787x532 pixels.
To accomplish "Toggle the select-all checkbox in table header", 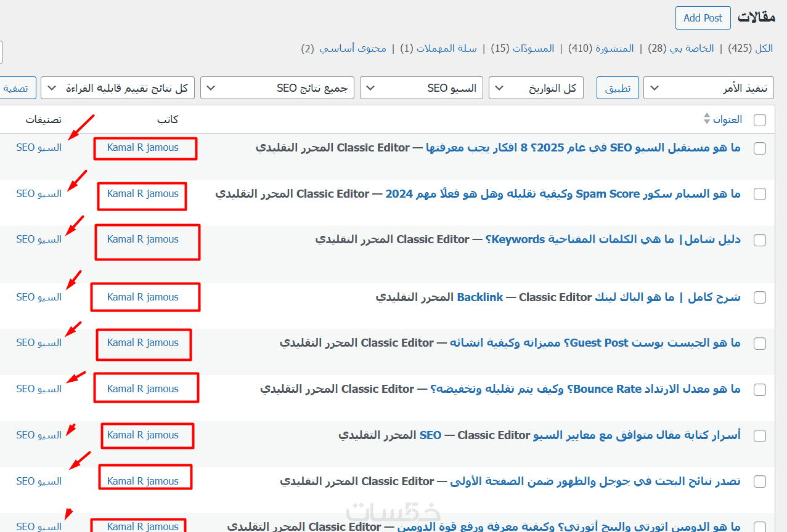I will coord(760,120).
